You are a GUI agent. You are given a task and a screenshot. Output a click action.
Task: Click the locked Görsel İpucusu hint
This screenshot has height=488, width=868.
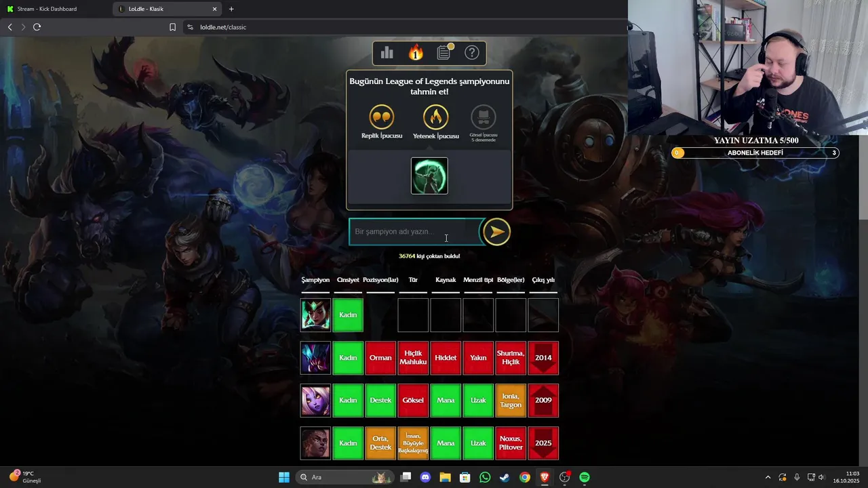tap(484, 123)
